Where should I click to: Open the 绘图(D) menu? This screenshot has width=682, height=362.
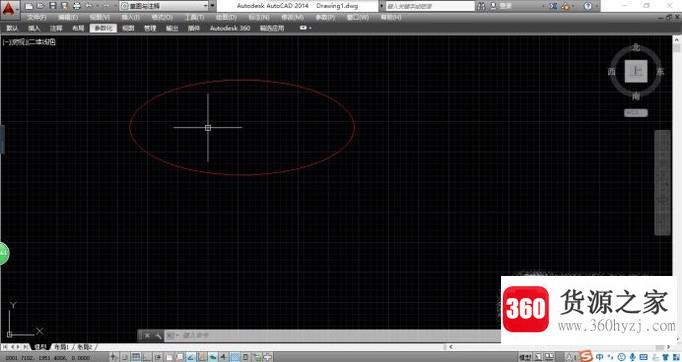(x=226, y=17)
